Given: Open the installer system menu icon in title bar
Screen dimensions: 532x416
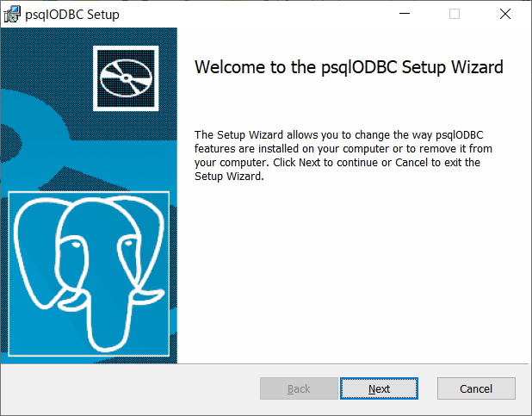Looking at the screenshot, I should (x=12, y=15).
